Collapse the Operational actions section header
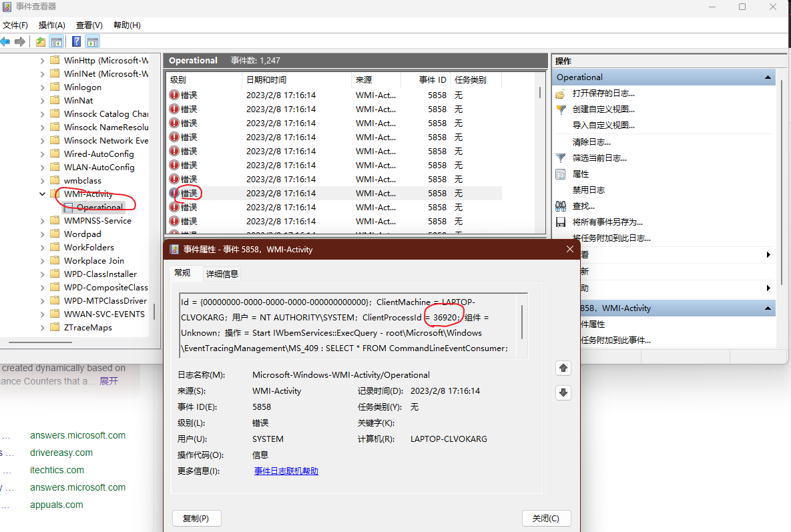The width and height of the screenshot is (791, 532). click(x=768, y=77)
